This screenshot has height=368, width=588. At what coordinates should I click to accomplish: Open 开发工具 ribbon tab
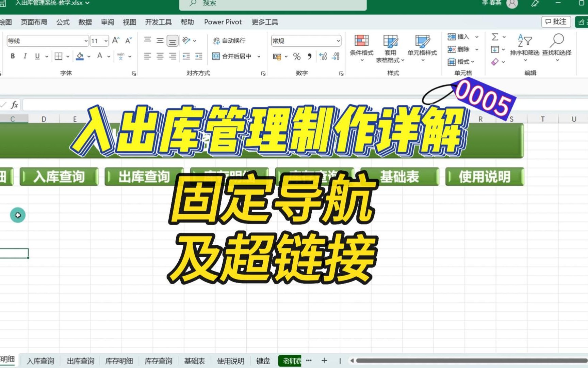158,22
